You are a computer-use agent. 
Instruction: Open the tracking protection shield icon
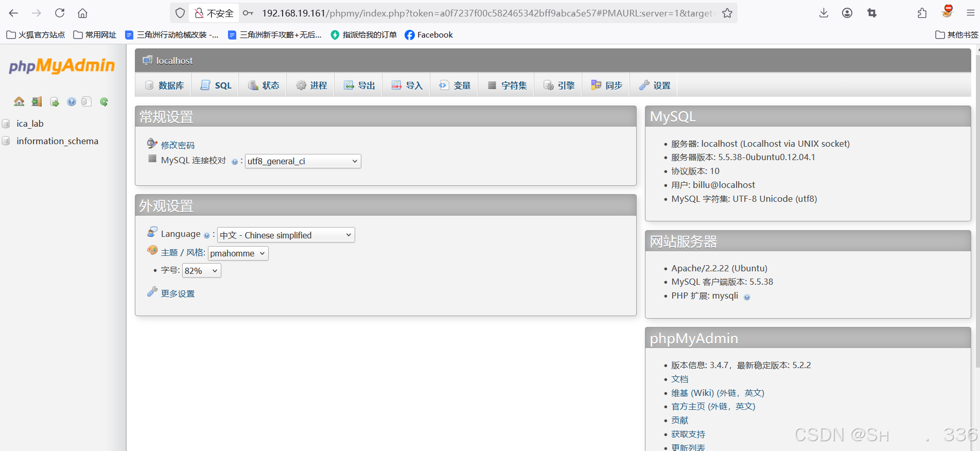180,13
